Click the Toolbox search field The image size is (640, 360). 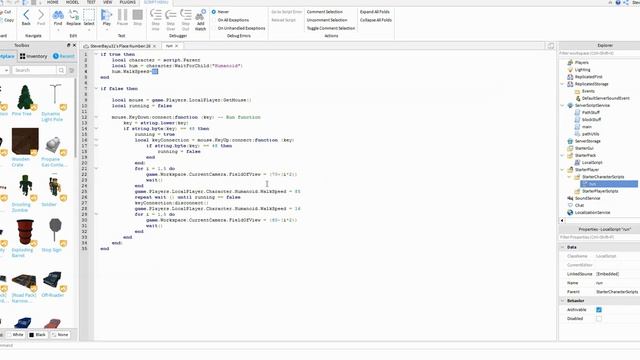pos(34,70)
